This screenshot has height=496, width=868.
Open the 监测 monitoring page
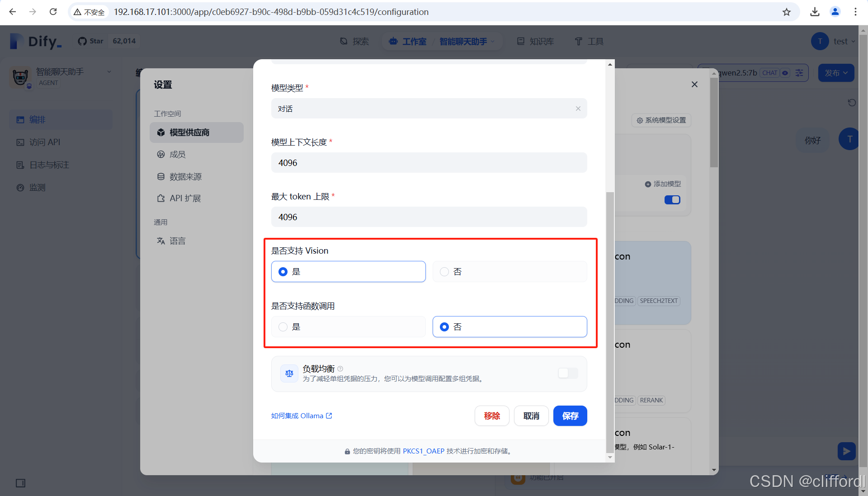(x=36, y=187)
